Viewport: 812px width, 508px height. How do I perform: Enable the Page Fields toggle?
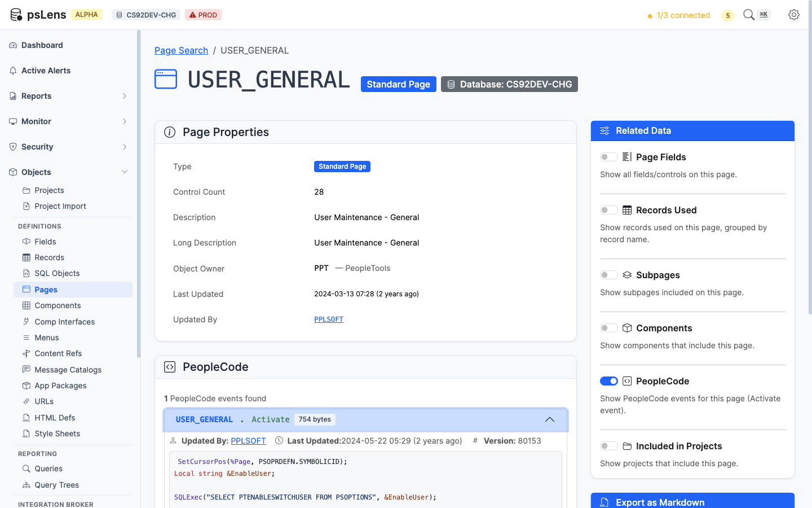pyautogui.click(x=609, y=157)
